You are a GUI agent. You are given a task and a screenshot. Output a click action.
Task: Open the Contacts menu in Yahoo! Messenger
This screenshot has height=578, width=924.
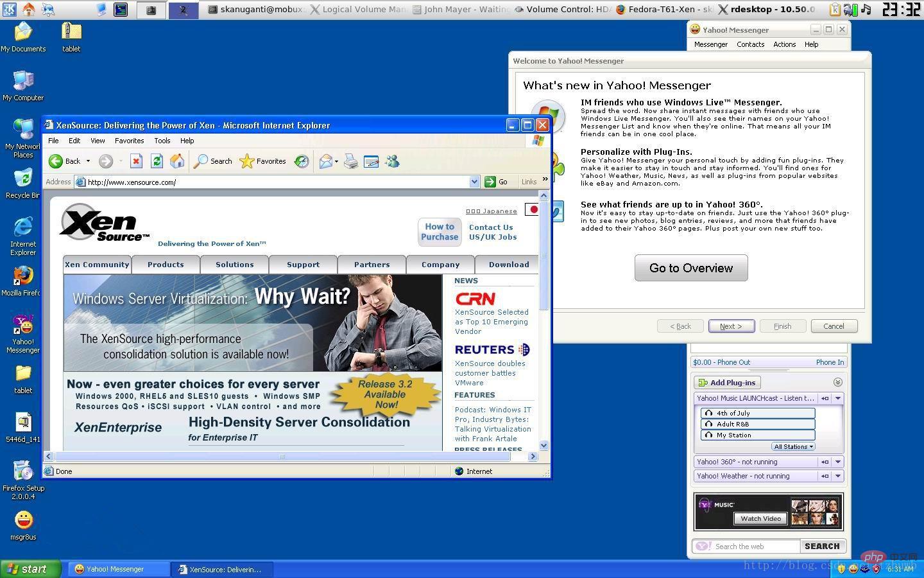pyautogui.click(x=750, y=44)
